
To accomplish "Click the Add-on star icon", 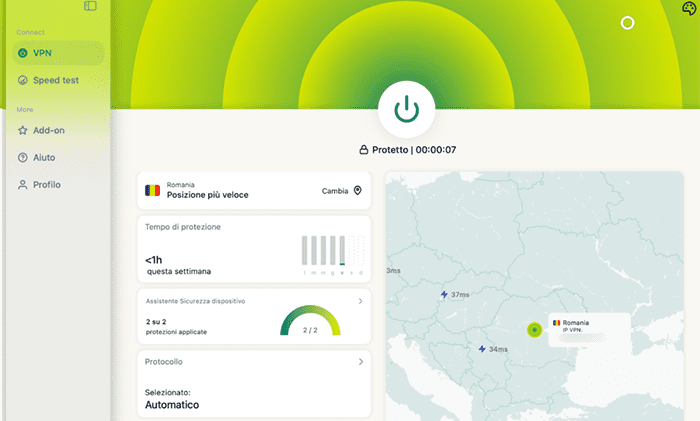I will 23,130.
